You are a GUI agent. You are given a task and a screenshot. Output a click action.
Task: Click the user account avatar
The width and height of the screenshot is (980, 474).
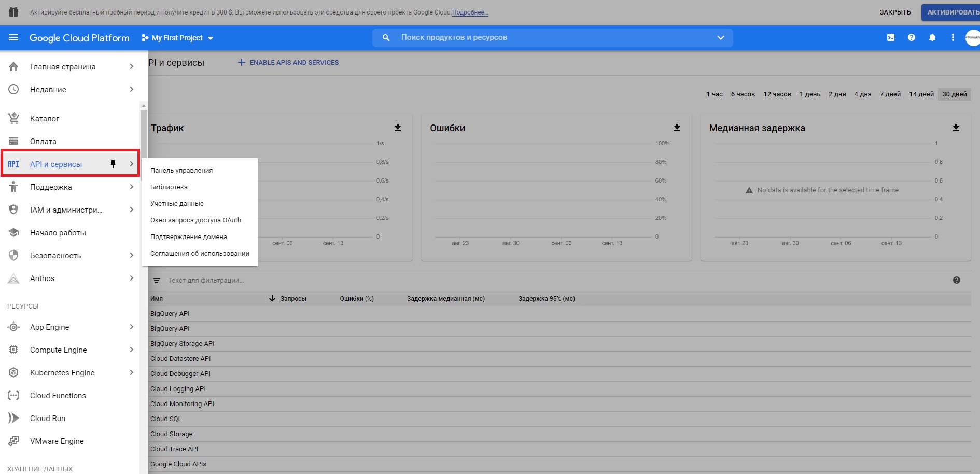[x=973, y=38]
